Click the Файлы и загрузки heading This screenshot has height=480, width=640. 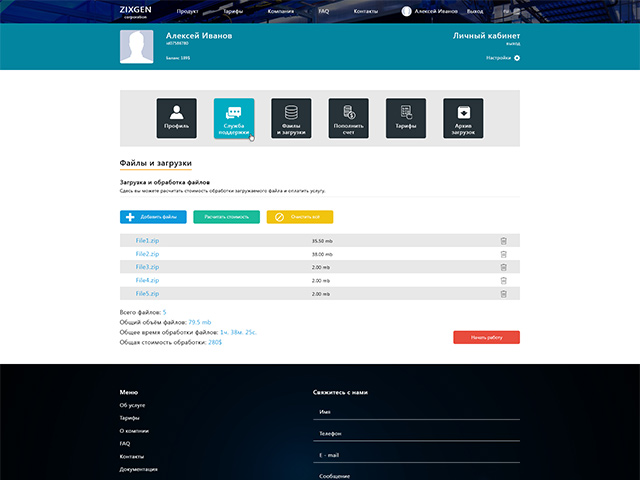click(156, 163)
